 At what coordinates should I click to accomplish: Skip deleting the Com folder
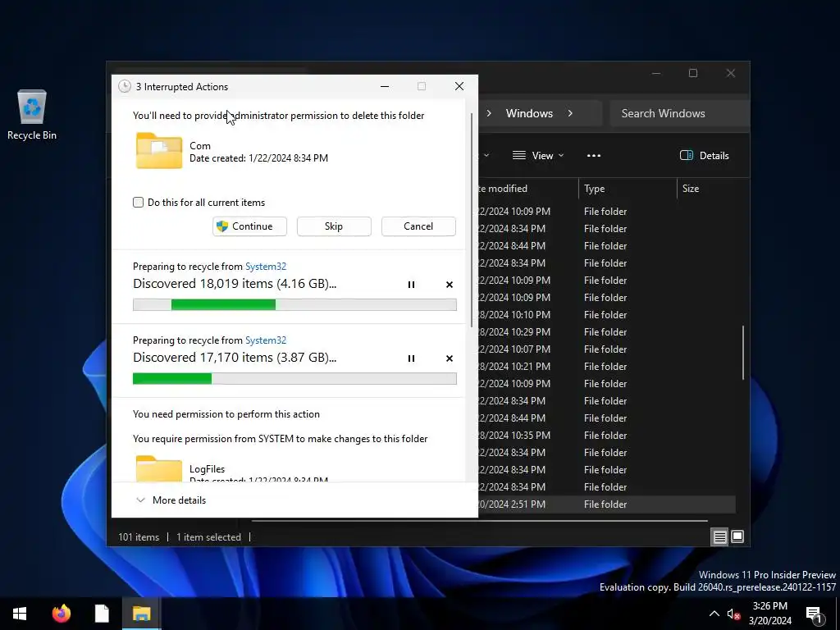[x=334, y=226]
